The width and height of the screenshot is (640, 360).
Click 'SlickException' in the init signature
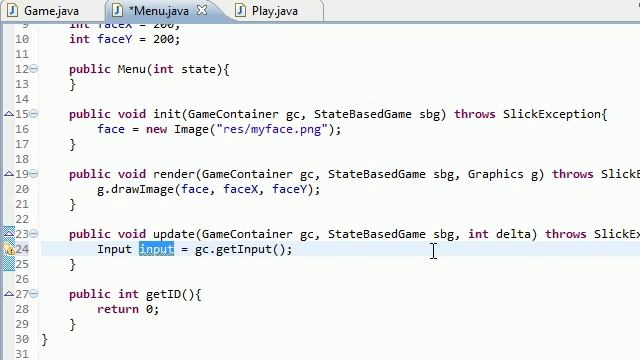pos(552,114)
